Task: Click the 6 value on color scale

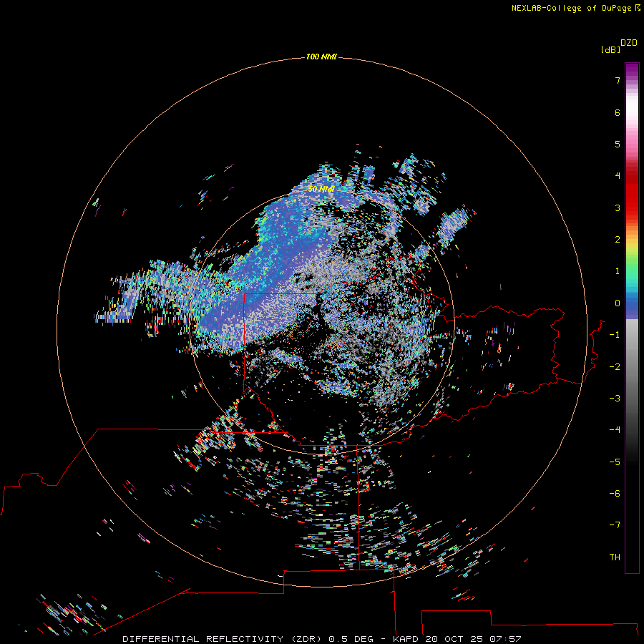Action: pyautogui.click(x=618, y=112)
